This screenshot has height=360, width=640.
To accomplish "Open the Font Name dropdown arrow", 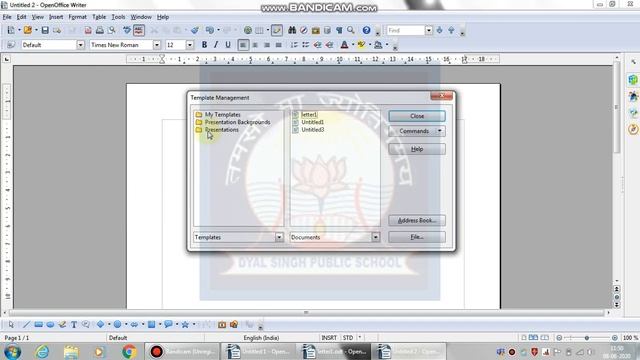I will point(157,45).
